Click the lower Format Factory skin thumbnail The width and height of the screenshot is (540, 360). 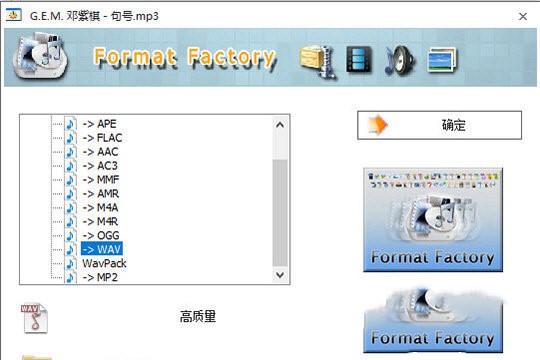tap(433, 319)
